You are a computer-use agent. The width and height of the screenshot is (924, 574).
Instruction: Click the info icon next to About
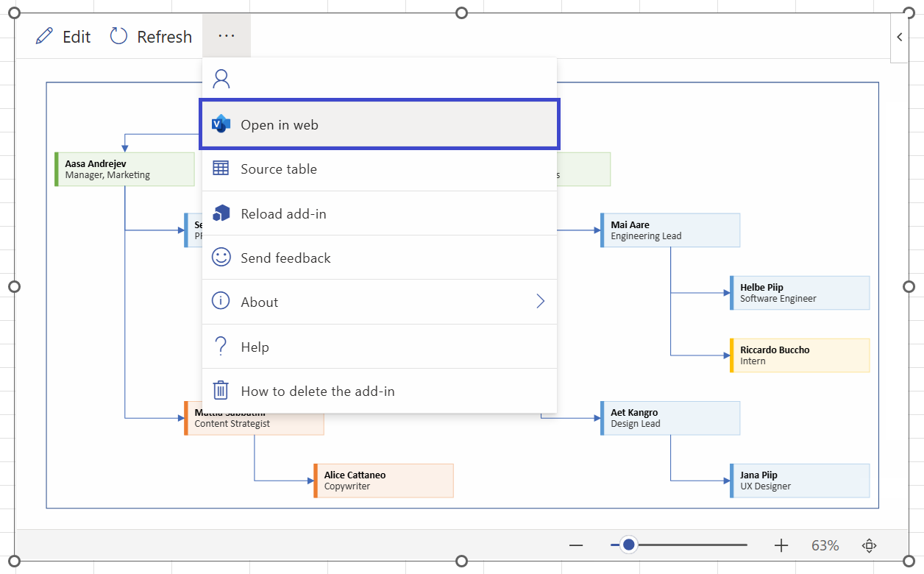[x=220, y=302]
